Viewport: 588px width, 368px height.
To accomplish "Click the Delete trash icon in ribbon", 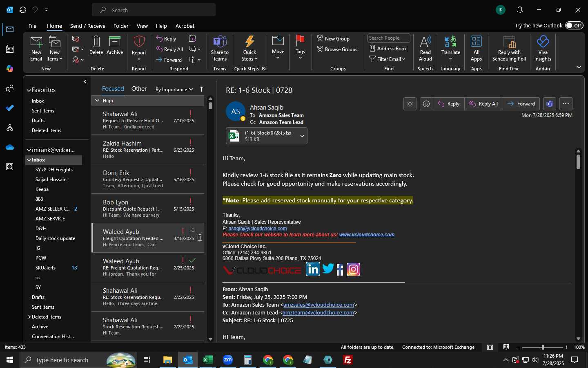I will click(96, 45).
